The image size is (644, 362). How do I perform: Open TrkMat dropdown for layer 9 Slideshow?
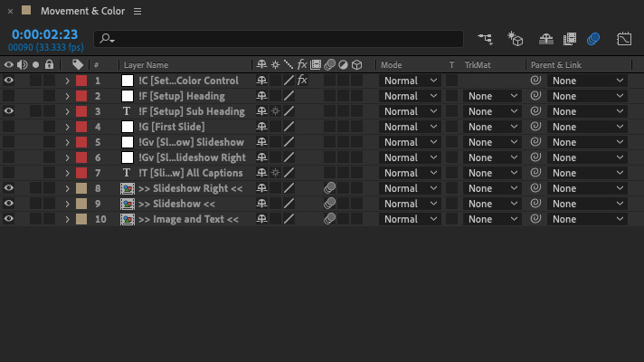click(x=492, y=204)
